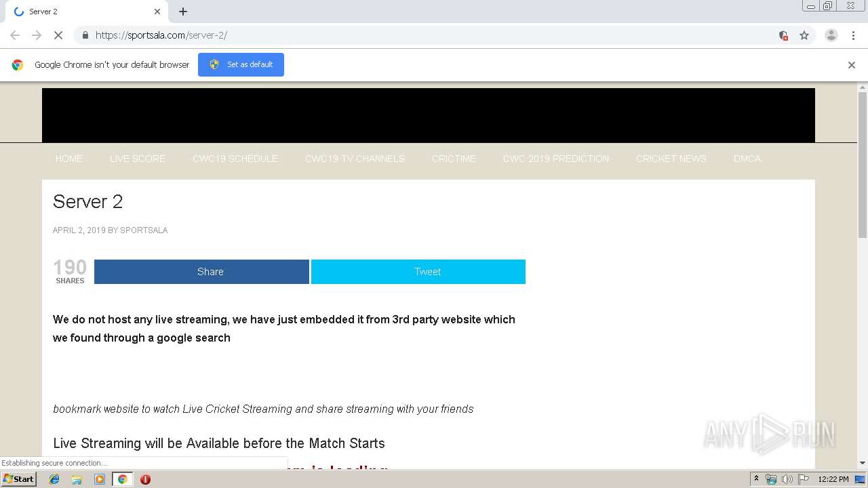
Task: Open Action Center flag icon
Action: [804, 479]
